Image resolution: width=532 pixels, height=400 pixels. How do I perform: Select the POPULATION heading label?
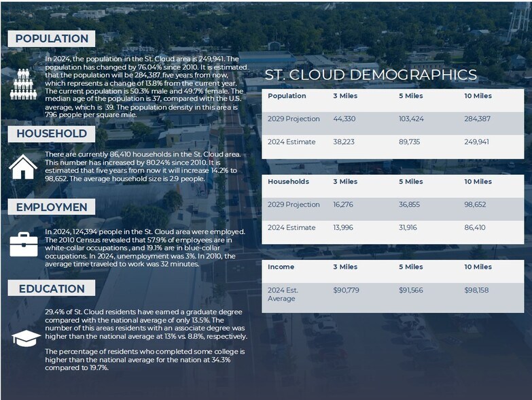[52, 39]
